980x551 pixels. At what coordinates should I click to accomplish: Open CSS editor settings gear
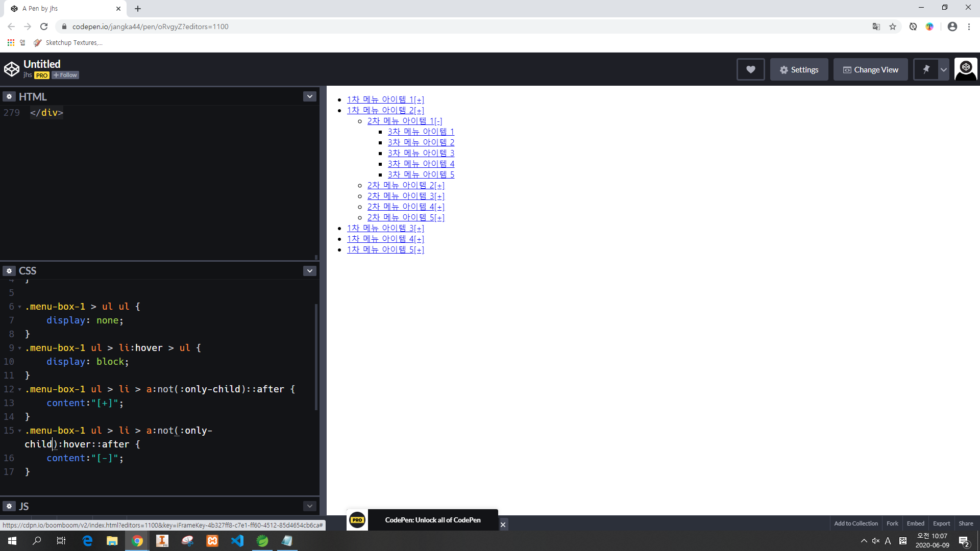point(9,271)
